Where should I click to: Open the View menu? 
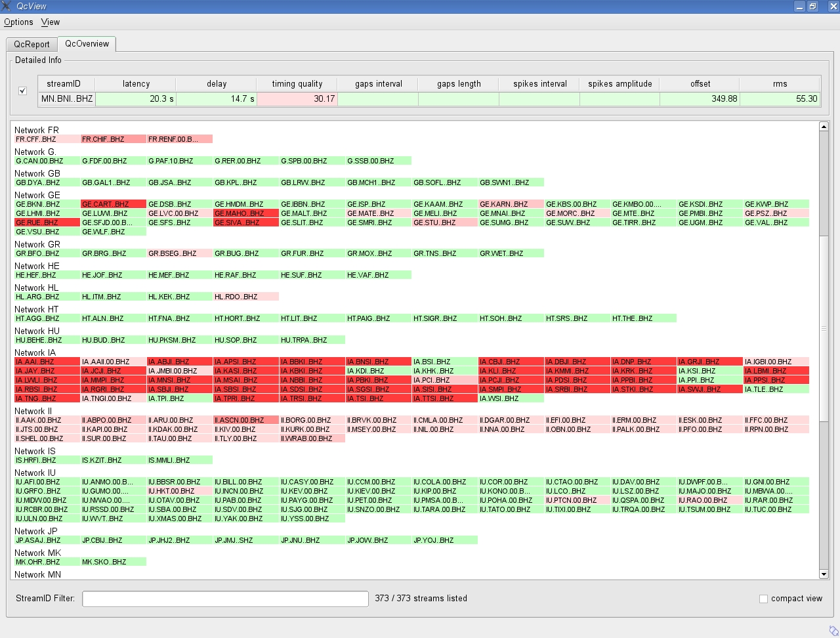(50, 22)
